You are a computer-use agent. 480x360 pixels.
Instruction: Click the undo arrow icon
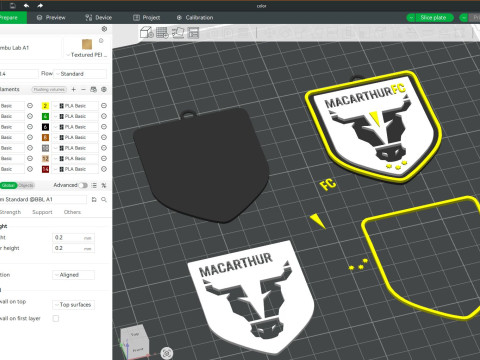pos(26,6)
